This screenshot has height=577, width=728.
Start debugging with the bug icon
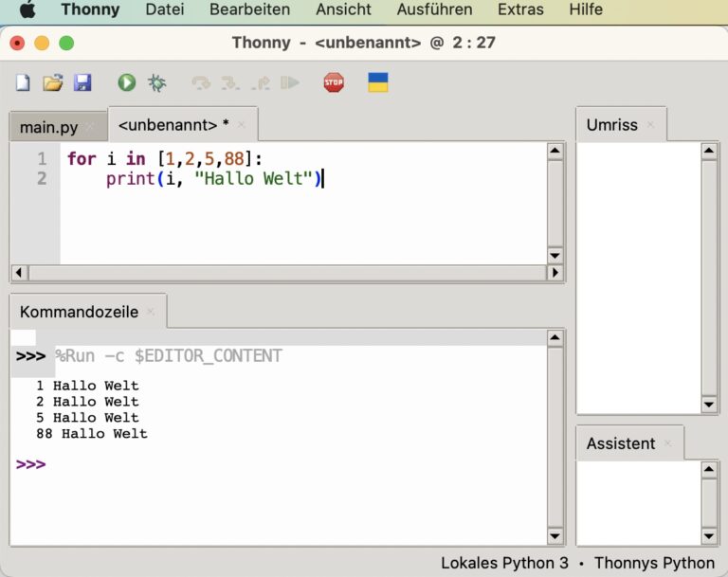[x=156, y=83]
